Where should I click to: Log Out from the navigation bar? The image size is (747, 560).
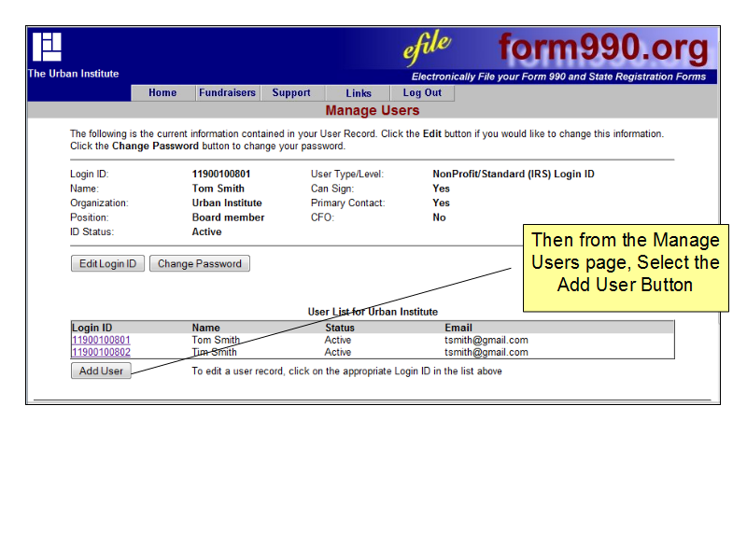pyautogui.click(x=422, y=93)
